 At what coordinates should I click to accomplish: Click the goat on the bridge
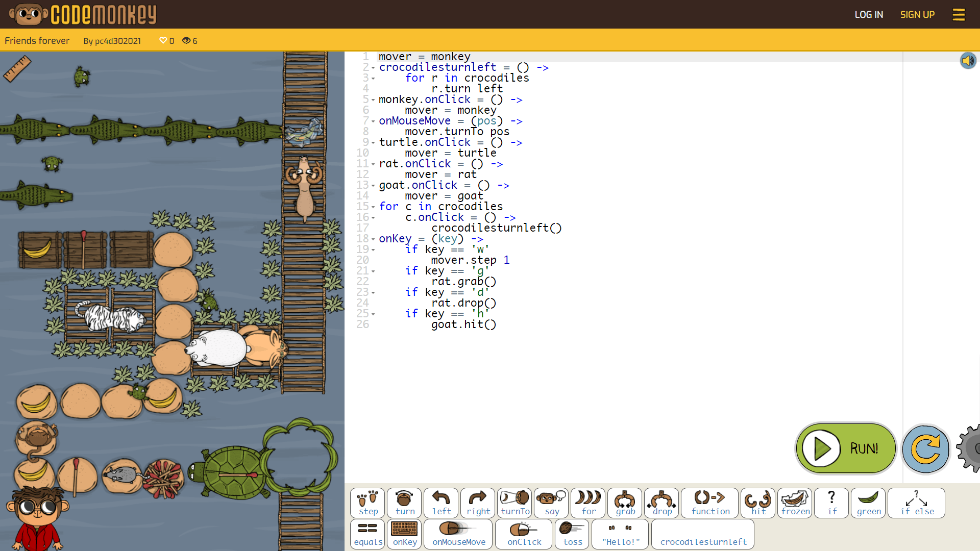(305, 188)
